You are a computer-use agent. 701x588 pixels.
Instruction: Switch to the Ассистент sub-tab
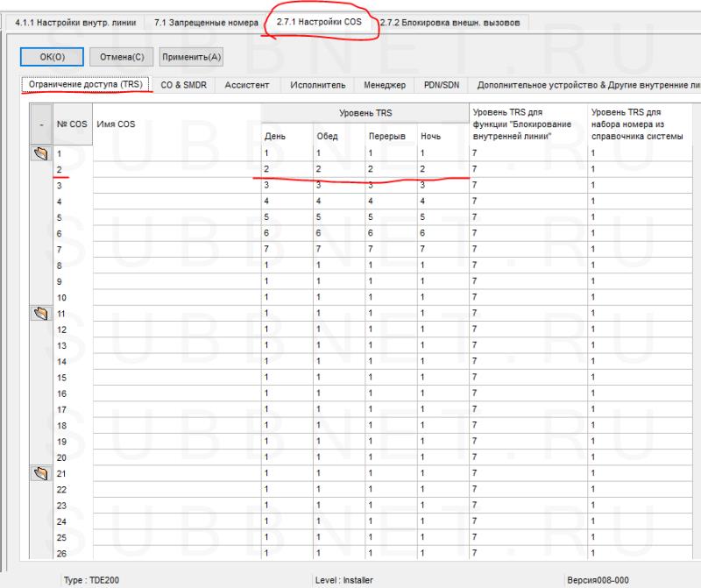247,85
